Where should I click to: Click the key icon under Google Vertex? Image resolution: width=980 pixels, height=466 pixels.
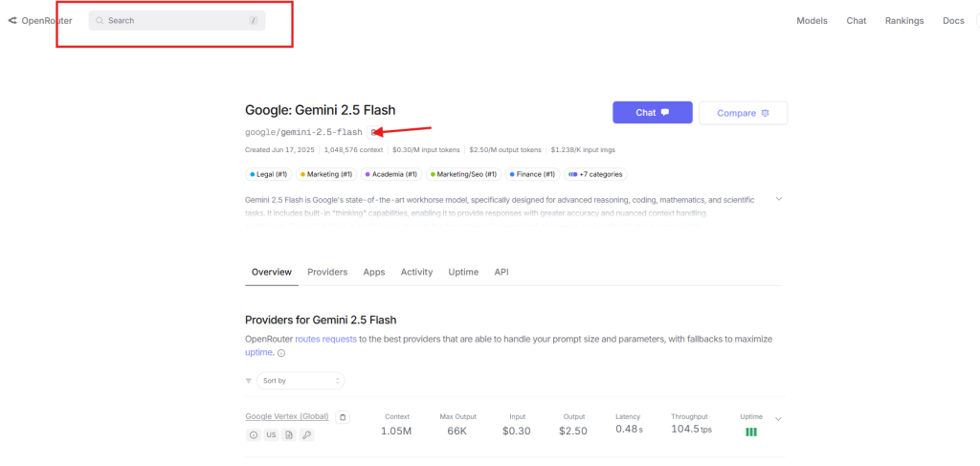pyautogui.click(x=306, y=435)
